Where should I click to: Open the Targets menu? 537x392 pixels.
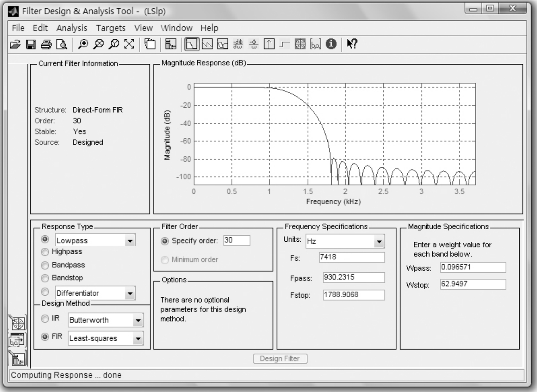[x=110, y=28]
